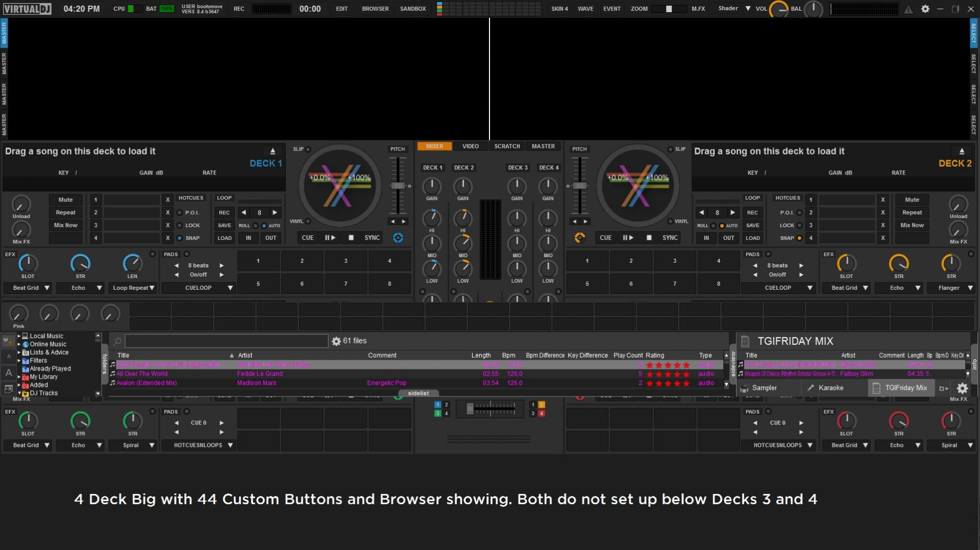Open Deck 1 Beat Grid effect dropdown
This screenshot has height=550, width=980.
point(28,288)
